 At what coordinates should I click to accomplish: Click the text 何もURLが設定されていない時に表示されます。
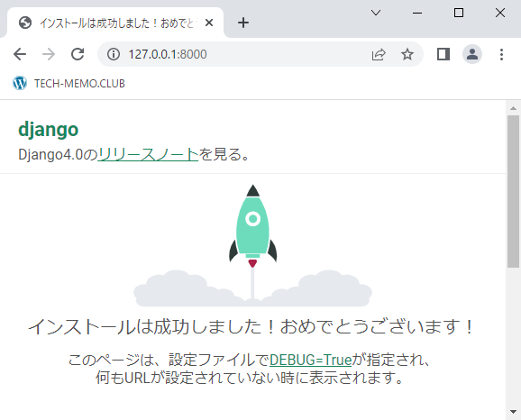click(250, 378)
